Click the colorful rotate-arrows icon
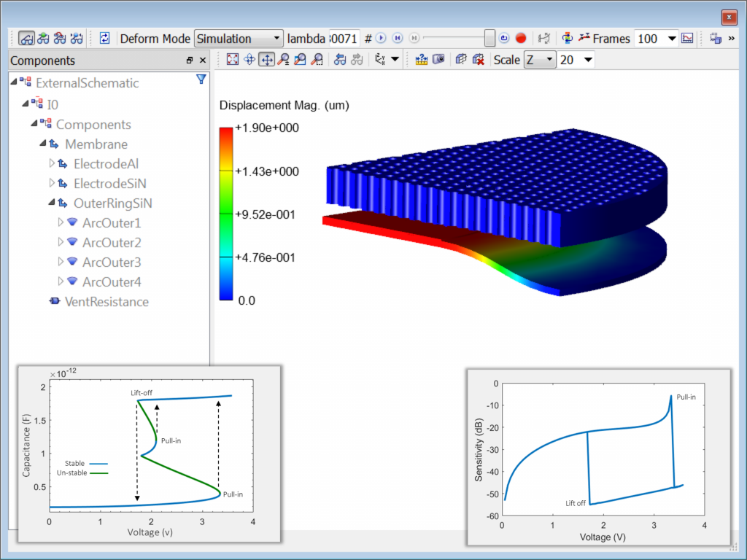747x560 pixels. pos(567,38)
